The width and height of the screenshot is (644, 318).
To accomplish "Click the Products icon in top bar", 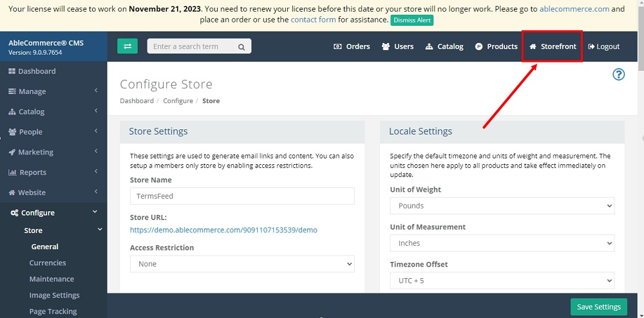I will 478,46.
